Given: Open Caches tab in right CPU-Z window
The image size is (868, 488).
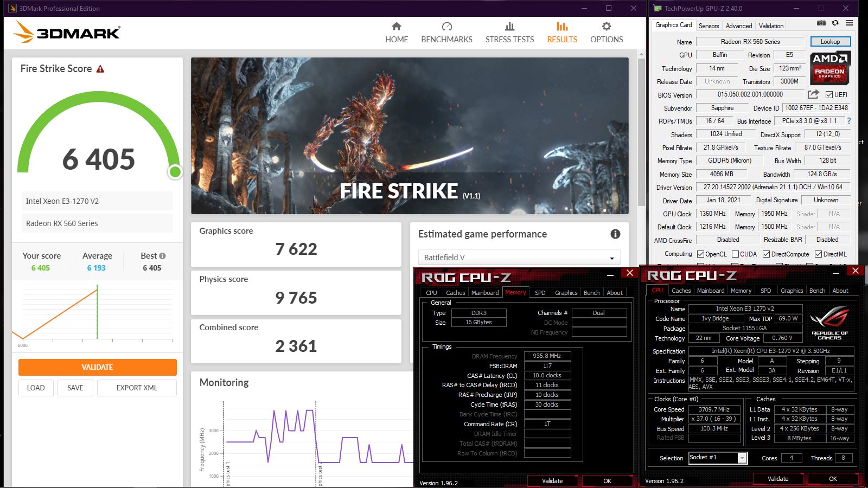Looking at the screenshot, I should [x=681, y=291].
